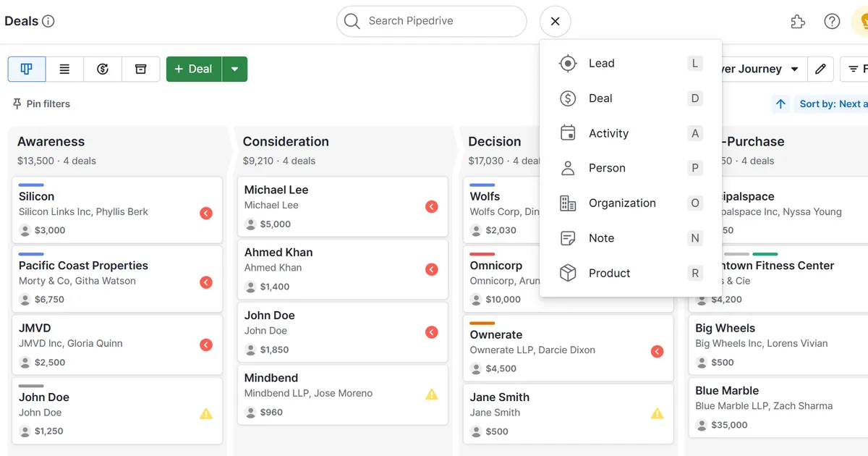The width and height of the screenshot is (868, 456).
Task: Choose Person in the quick add menu
Action: [631, 168]
